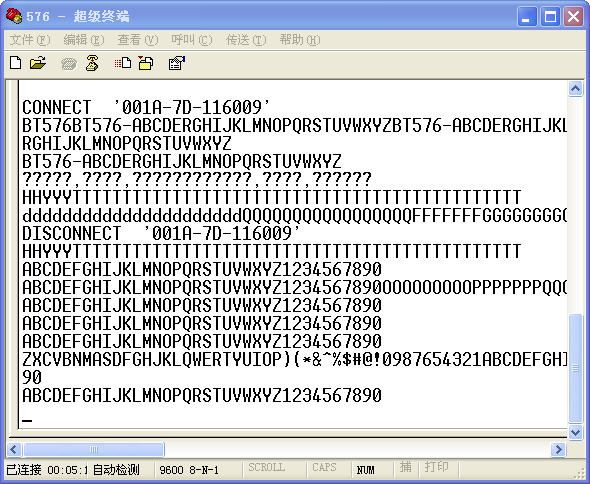The height and width of the screenshot is (484, 590).
Task: Click the horizontal scrollbar left arrow
Action: click(x=14, y=449)
